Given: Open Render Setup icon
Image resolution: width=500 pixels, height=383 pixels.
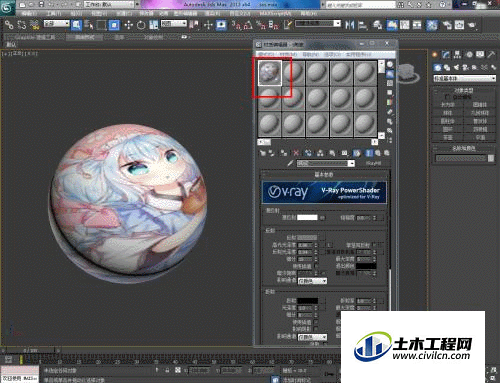Looking at the screenshot, I should coord(447,25).
